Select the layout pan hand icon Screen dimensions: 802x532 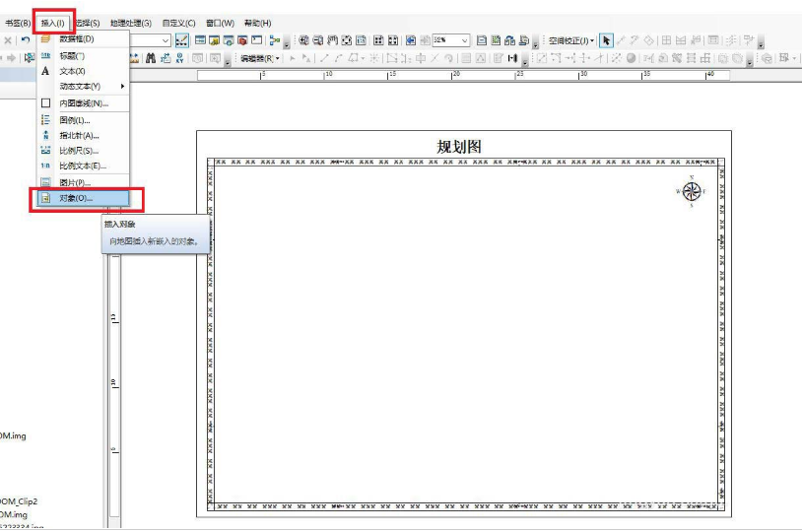point(332,40)
